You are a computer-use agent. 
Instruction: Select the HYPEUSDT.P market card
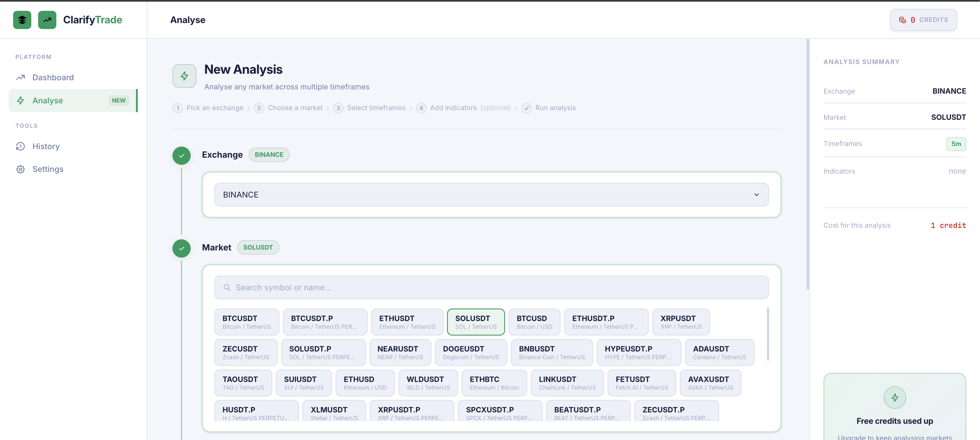pos(639,352)
